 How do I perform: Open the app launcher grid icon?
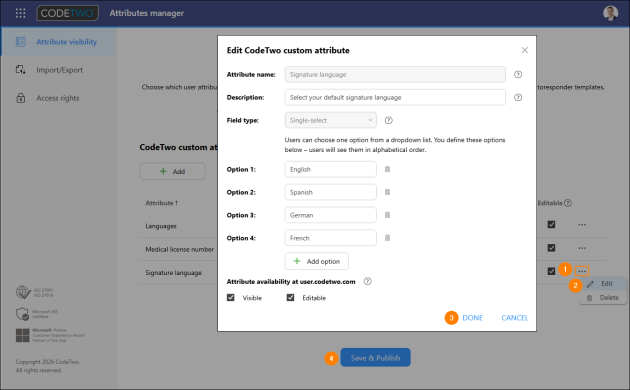[20, 13]
